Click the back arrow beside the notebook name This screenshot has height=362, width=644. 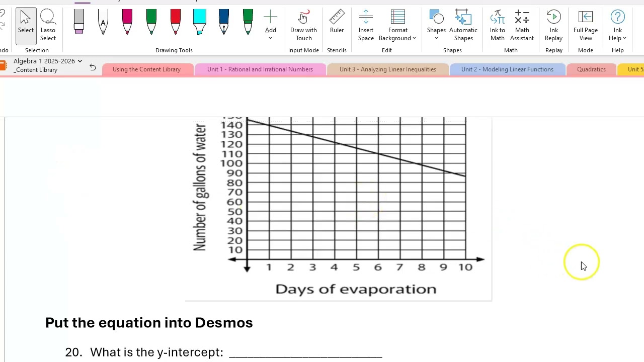coord(93,67)
